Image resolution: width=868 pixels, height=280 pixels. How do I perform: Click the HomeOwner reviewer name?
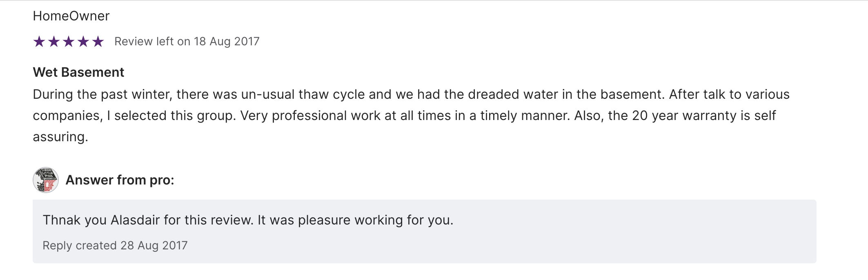tap(71, 16)
